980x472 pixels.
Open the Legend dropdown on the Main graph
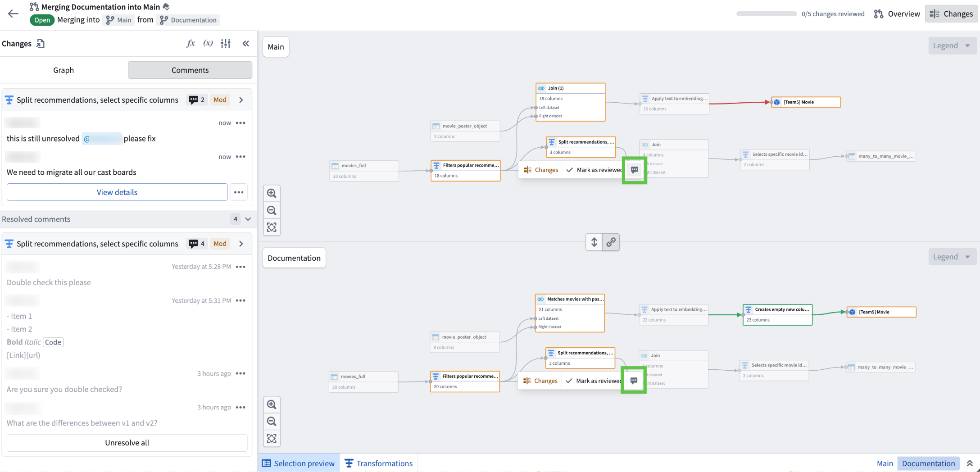[x=952, y=45]
